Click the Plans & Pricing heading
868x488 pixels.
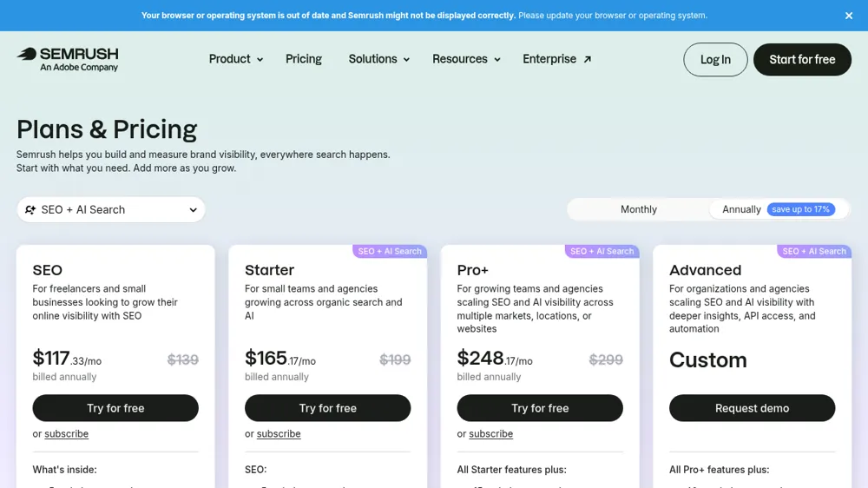tap(107, 129)
